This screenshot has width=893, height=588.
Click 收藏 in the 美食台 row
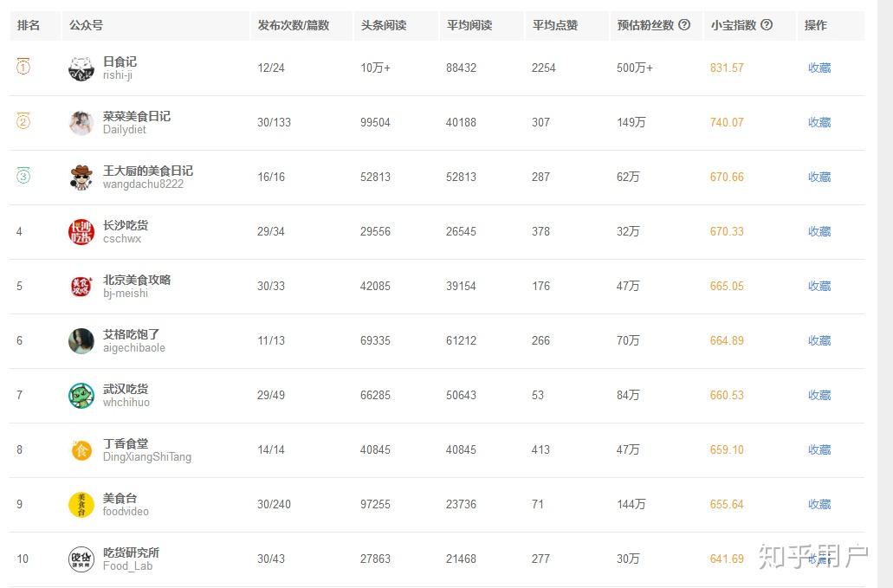[x=819, y=504]
